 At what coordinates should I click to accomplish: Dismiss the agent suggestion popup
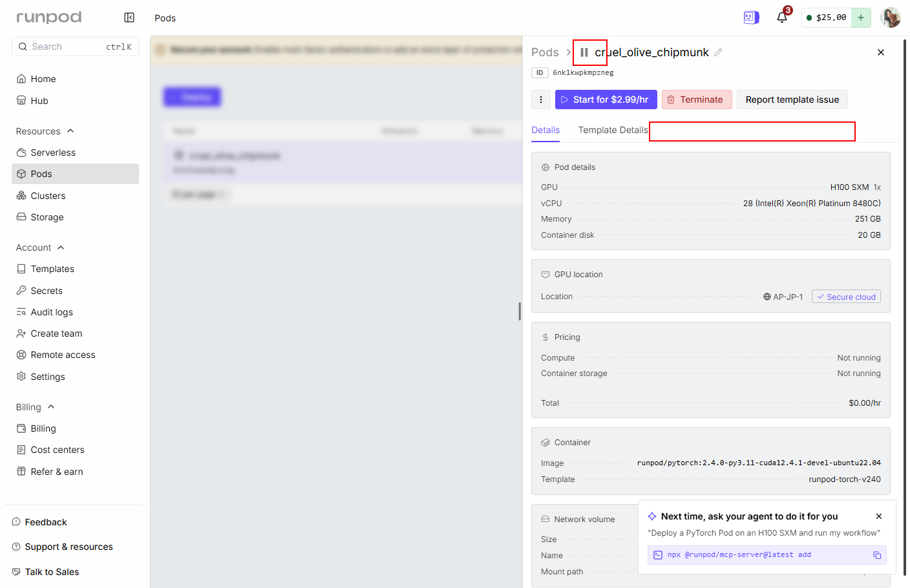879,516
